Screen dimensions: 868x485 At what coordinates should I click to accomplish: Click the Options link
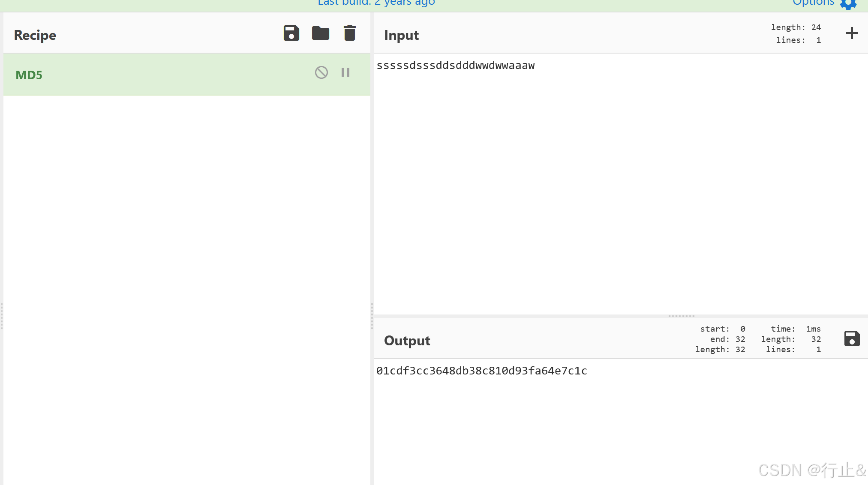pyautogui.click(x=813, y=3)
